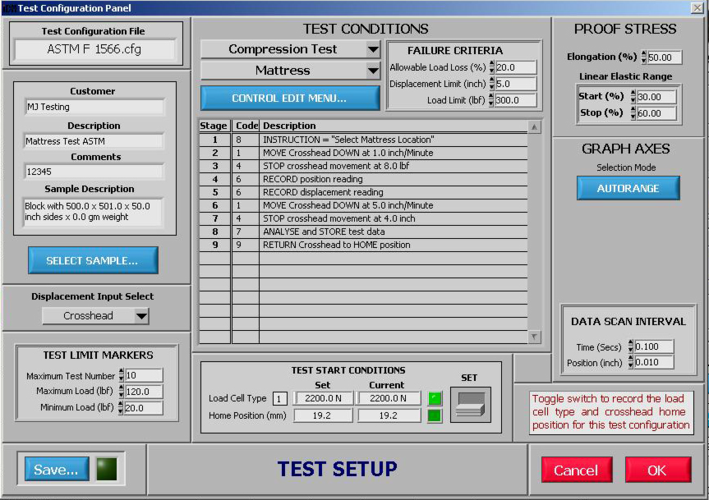The height and width of the screenshot is (500, 709).
Task: Click the OK button
Action: 658,470
